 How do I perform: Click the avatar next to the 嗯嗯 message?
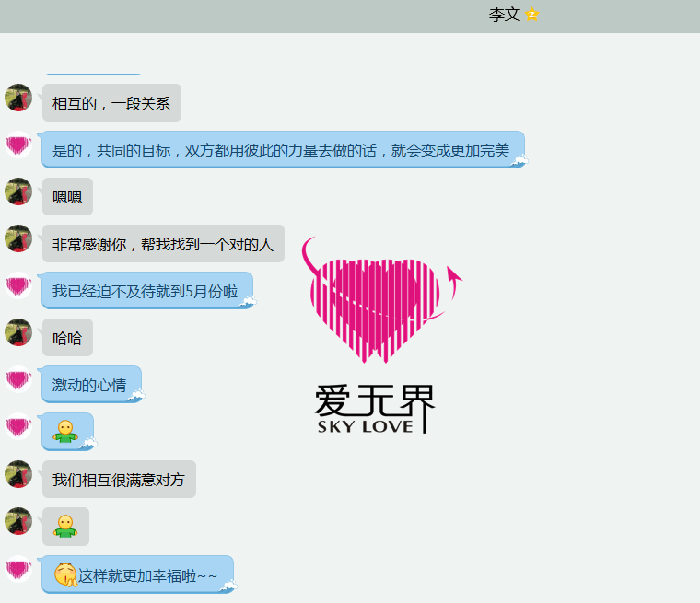[18, 191]
